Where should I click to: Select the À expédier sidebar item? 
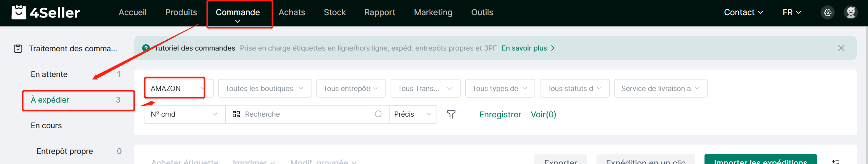click(75, 100)
